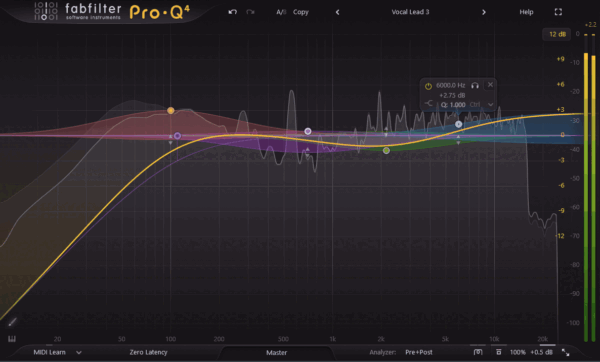
Task: Enter full screen mode
Action: click(558, 12)
